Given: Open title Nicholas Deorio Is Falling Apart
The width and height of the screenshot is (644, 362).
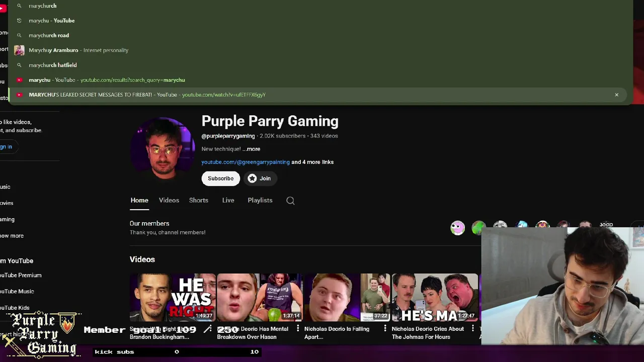Looking at the screenshot, I should click(337, 333).
